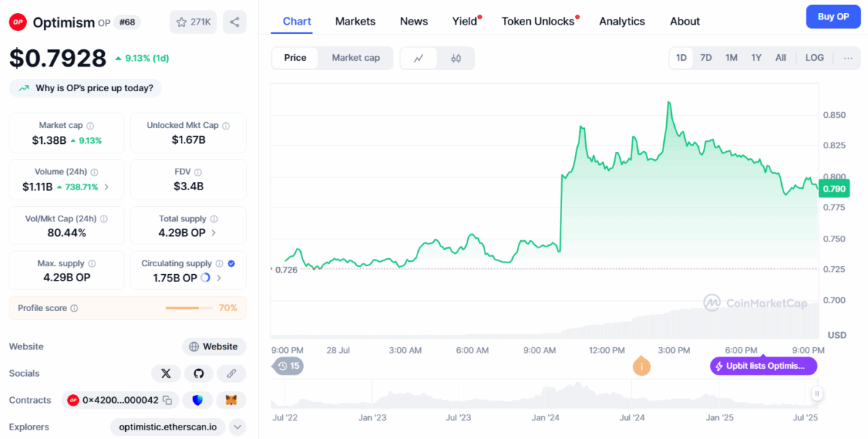Viewport: 868px width, 439px height.
Task: Click the current price label 0.790 on chart
Action: (835, 189)
